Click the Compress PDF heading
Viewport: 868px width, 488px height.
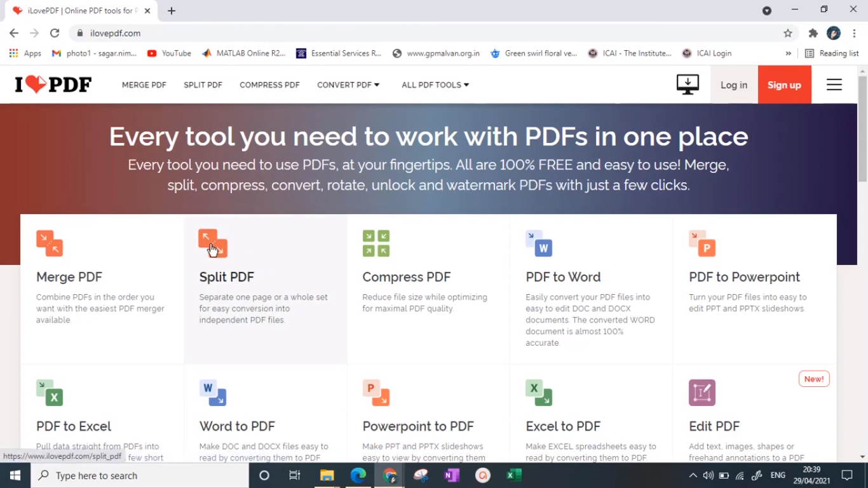click(407, 277)
